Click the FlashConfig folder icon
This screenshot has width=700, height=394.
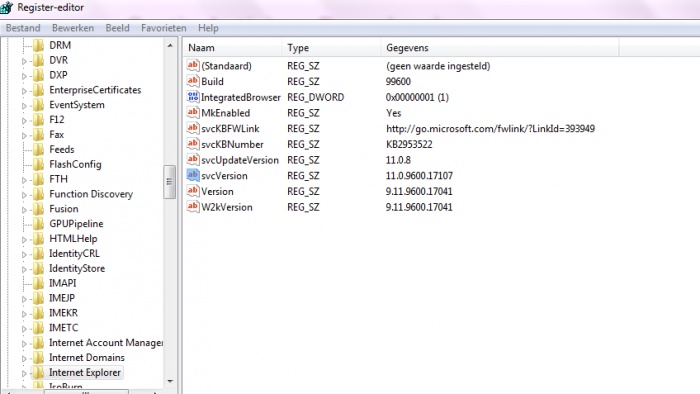39,164
